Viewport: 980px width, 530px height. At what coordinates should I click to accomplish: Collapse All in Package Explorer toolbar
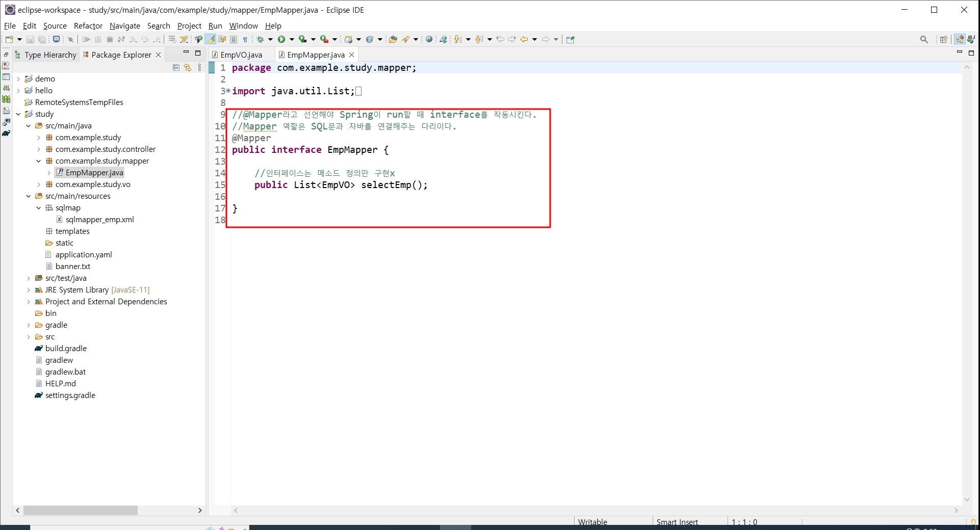[176, 67]
